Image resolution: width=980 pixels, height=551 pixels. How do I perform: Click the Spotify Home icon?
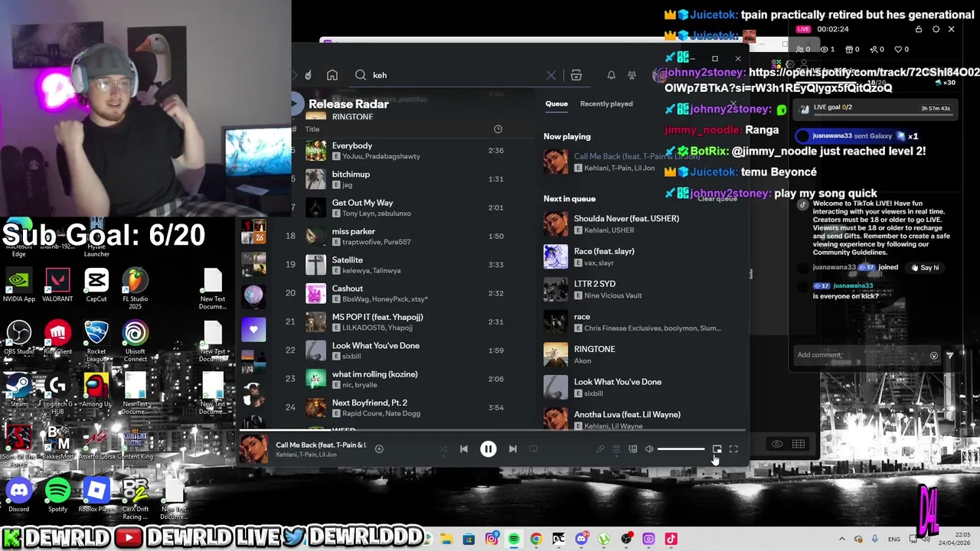pos(332,75)
